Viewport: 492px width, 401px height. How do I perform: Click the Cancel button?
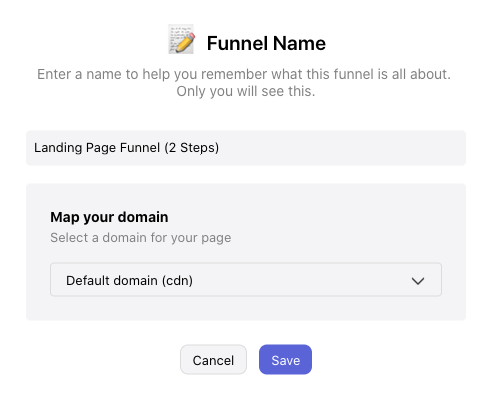(x=213, y=360)
